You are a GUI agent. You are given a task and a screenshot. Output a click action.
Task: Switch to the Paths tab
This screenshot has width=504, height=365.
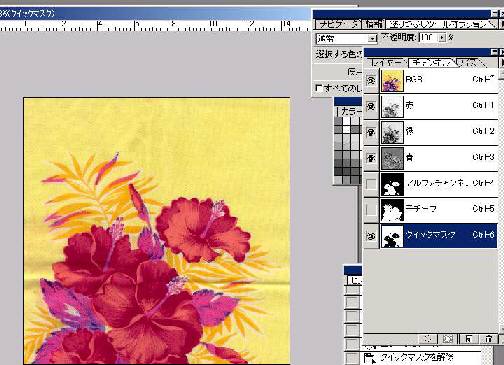coord(471,63)
